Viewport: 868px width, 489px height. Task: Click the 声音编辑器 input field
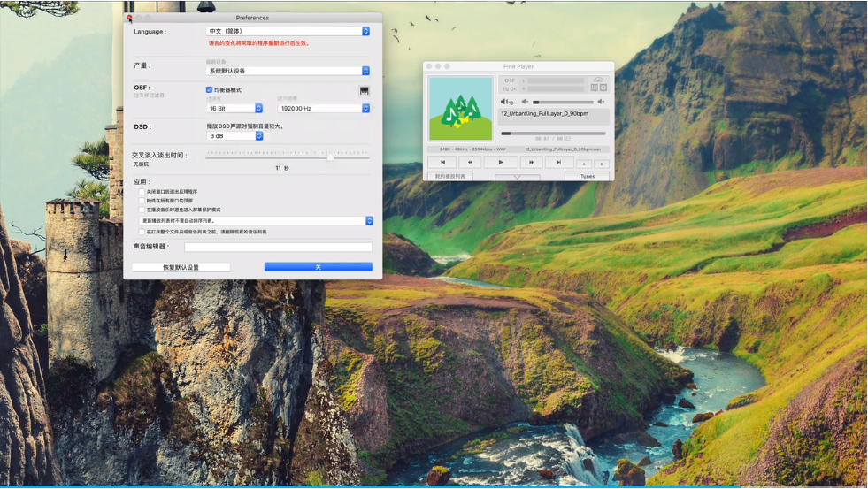point(278,247)
